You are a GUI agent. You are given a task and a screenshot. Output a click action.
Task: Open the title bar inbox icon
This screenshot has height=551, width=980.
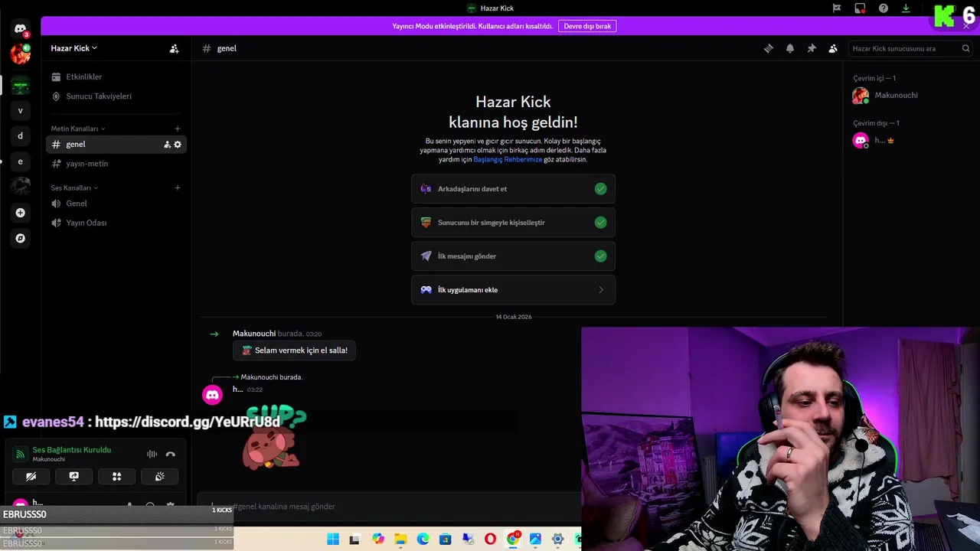(860, 8)
